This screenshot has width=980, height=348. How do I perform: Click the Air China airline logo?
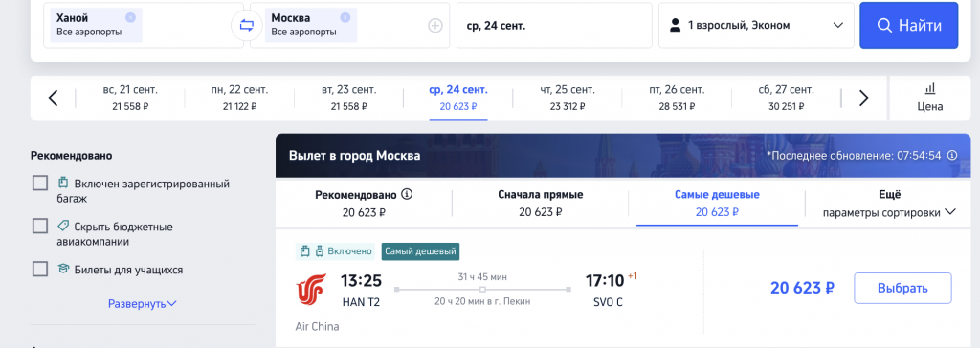click(311, 290)
